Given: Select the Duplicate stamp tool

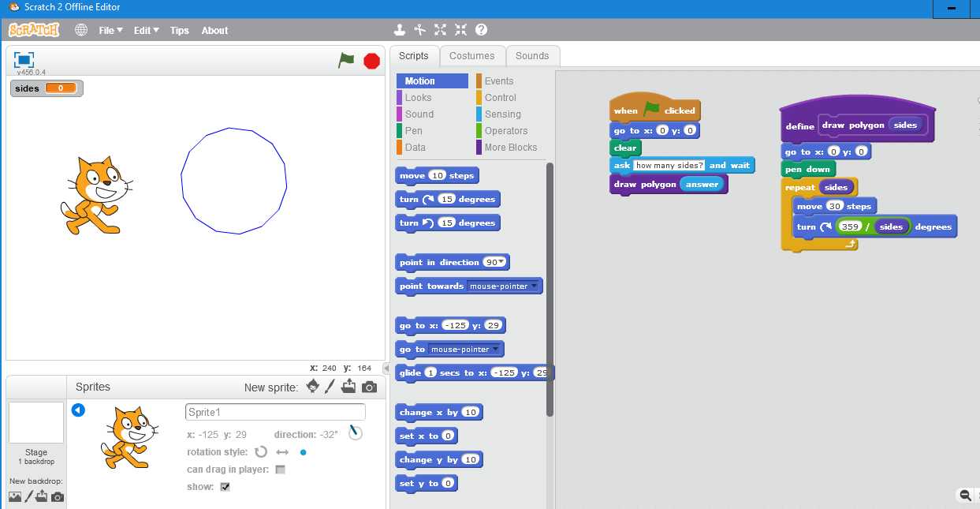Looking at the screenshot, I should [400, 30].
